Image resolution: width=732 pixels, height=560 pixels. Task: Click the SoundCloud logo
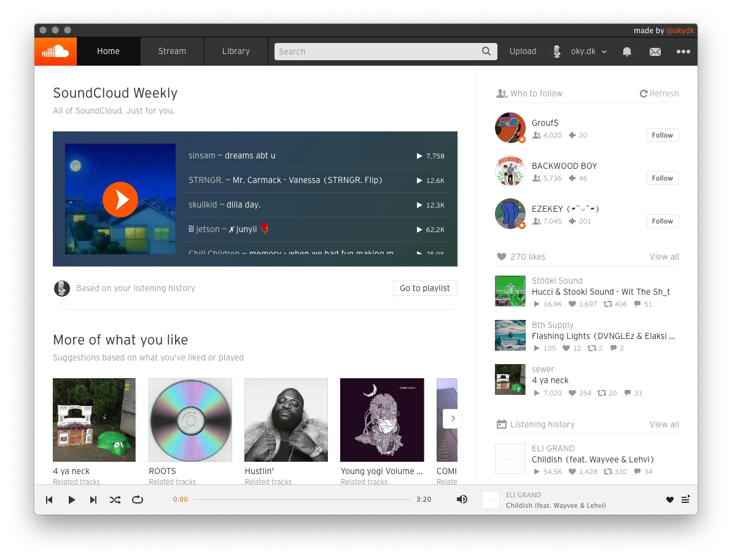click(55, 52)
